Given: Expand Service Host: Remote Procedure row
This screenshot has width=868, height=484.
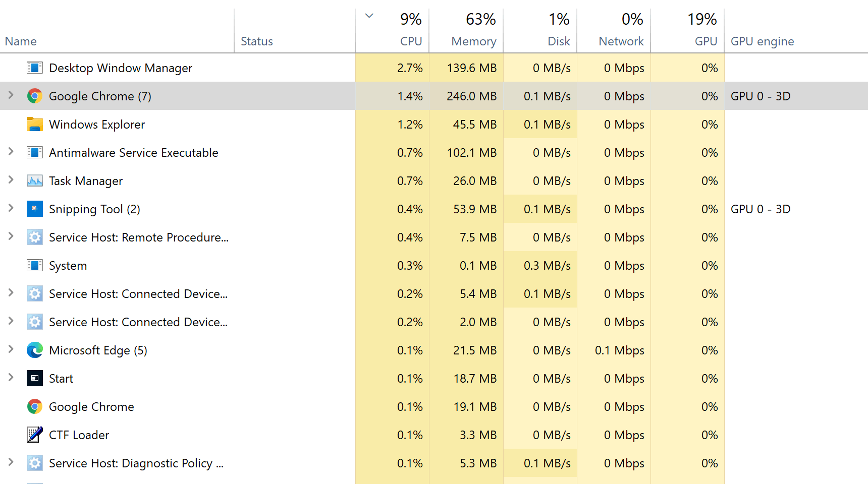Looking at the screenshot, I should [11, 236].
